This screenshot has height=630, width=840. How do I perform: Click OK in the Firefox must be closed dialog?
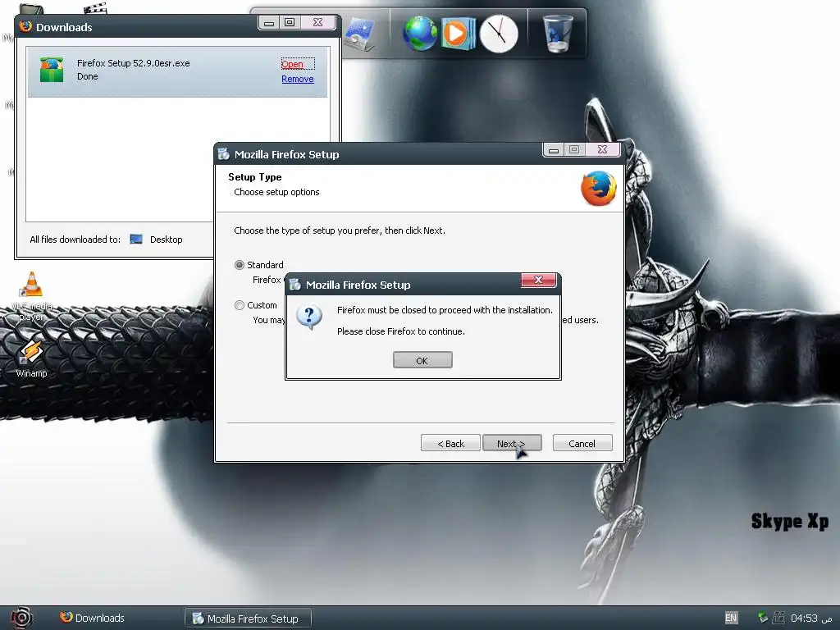[x=422, y=360]
